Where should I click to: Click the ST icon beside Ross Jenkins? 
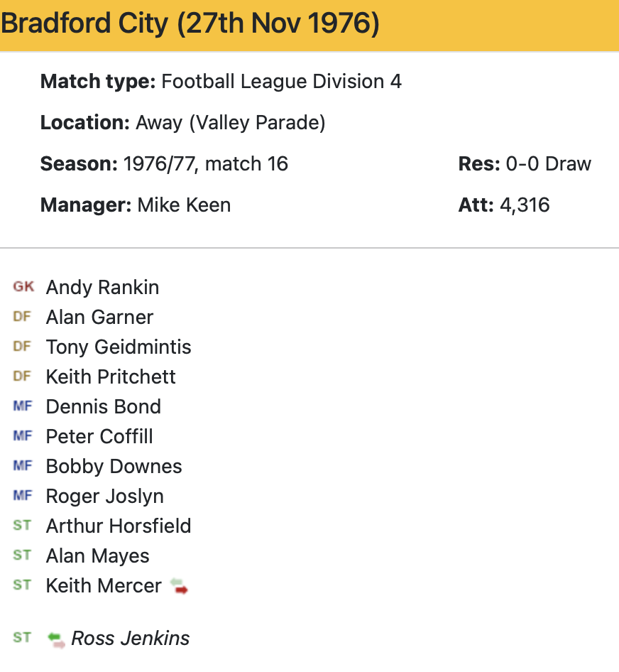[23, 638]
